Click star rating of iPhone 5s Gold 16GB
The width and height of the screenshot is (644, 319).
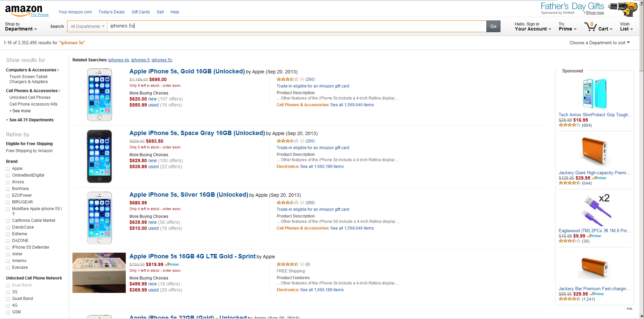pos(287,79)
